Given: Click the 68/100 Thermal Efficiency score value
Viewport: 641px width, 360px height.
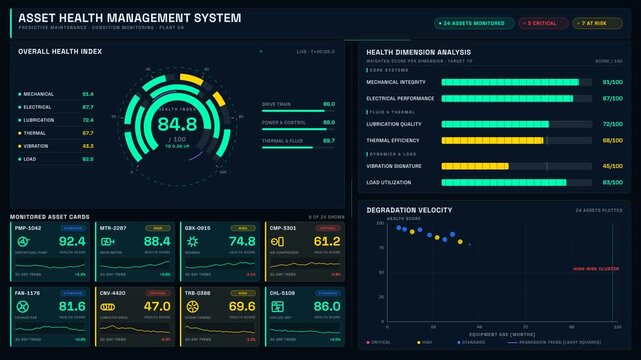Looking at the screenshot, I should pyautogui.click(x=612, y=141).
